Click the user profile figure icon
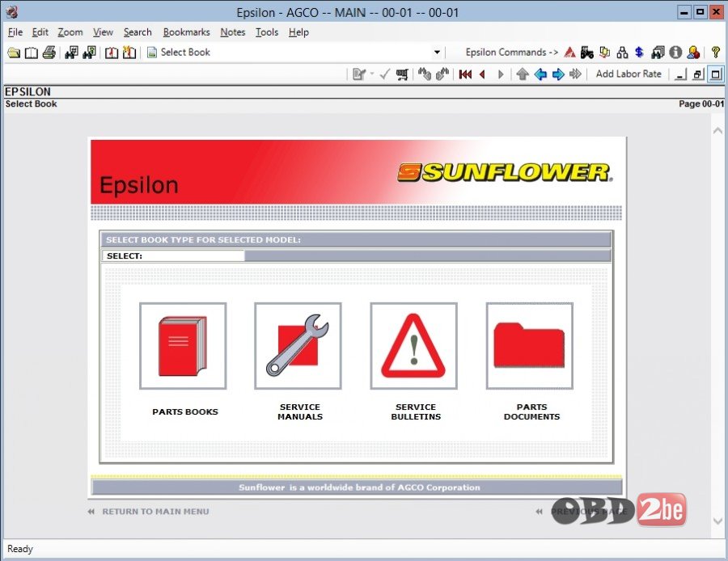Viewport: 728px width, 561px height. 693,53
